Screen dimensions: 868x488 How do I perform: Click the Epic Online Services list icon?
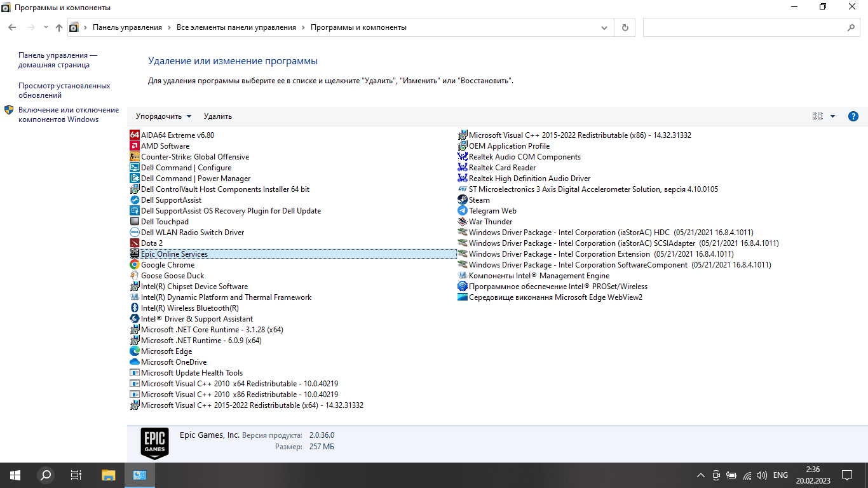[x=134, y=254]
